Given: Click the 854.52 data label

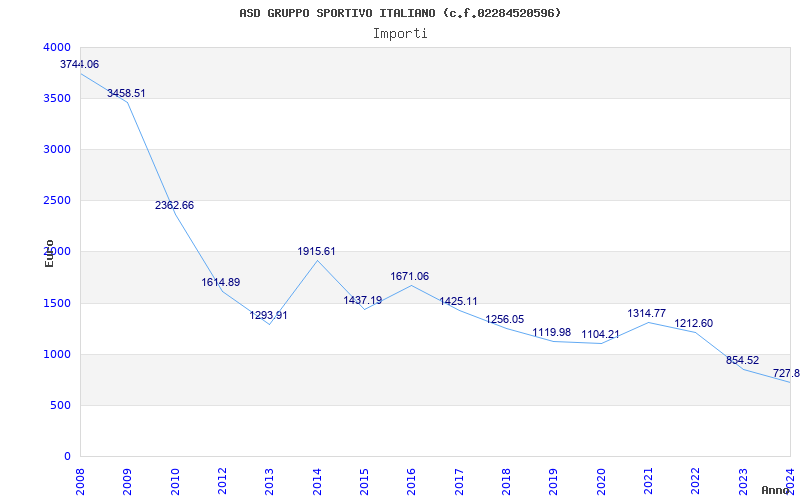Looking at the screenshot, I should click(x=742, y=360).
